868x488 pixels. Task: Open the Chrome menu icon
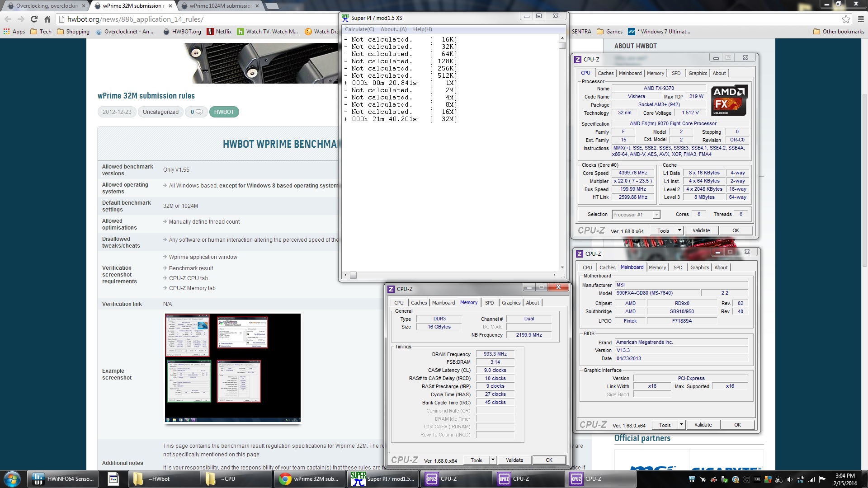860,19
